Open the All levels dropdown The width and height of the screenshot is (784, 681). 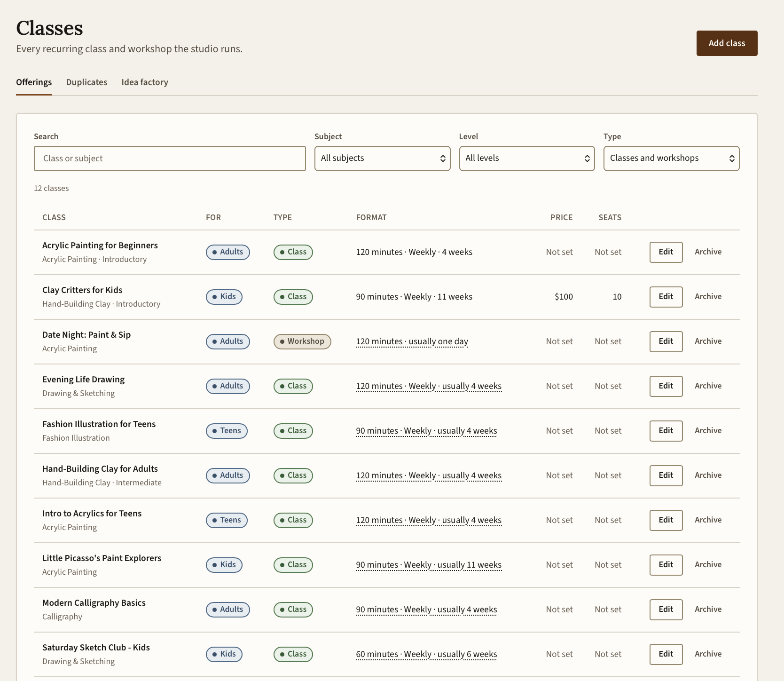click(x=527, y=158)
